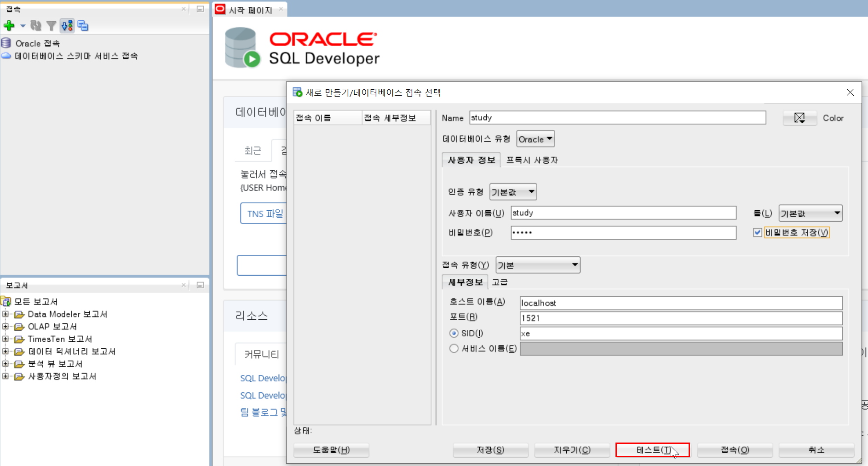Click the TNS 파일 button
Viewport: 868px width, 466px height.
264,213
